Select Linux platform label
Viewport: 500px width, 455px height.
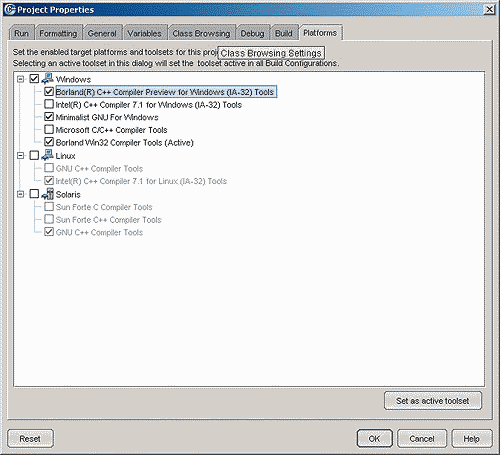click(65, 156)
